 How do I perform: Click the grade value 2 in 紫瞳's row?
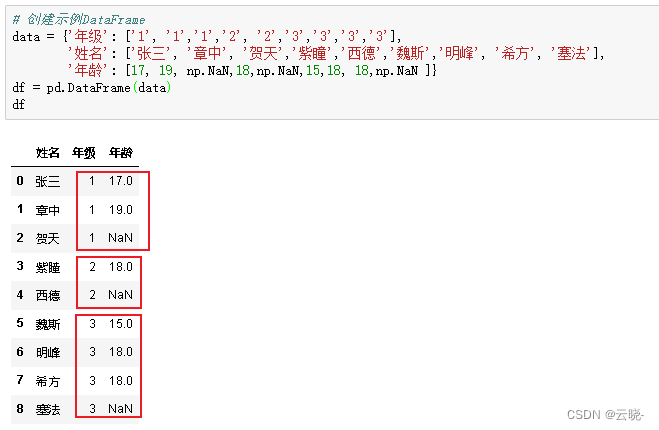tap(92, 266)
